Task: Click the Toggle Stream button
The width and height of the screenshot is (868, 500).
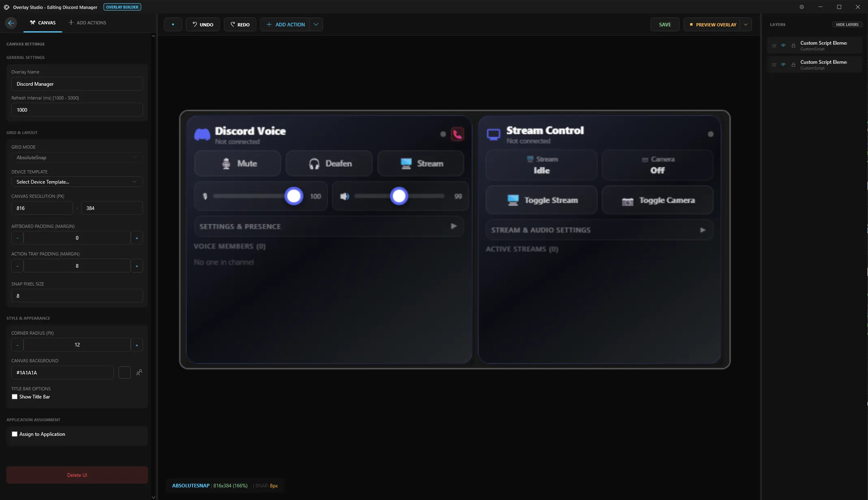Action: point(541,200)
